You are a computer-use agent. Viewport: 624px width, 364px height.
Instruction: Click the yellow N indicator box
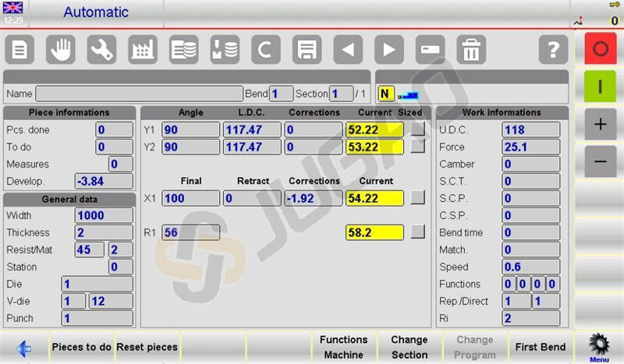click(x=385, y=94)
